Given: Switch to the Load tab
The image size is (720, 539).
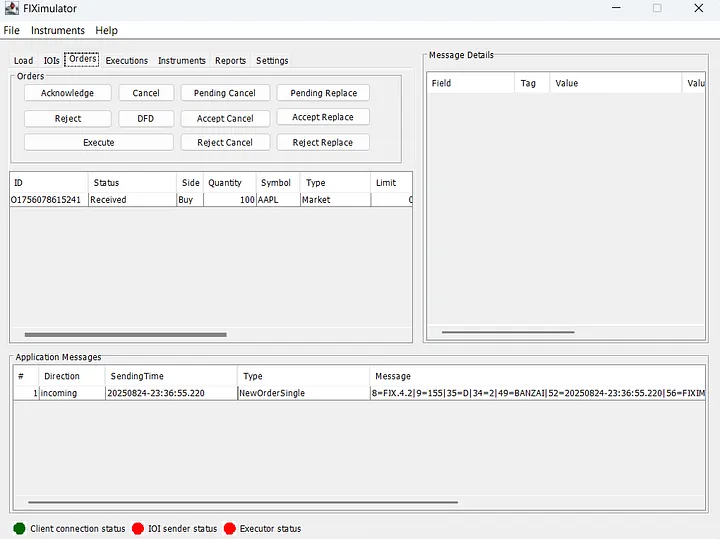Looking at the screenshot, I should pos(23,61).
